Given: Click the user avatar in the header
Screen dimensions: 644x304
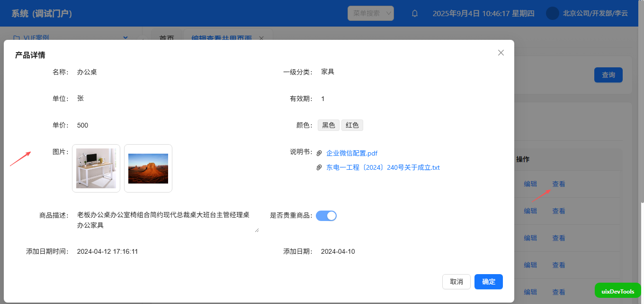Looking at the screenshot, I should [x=552, y=13].
